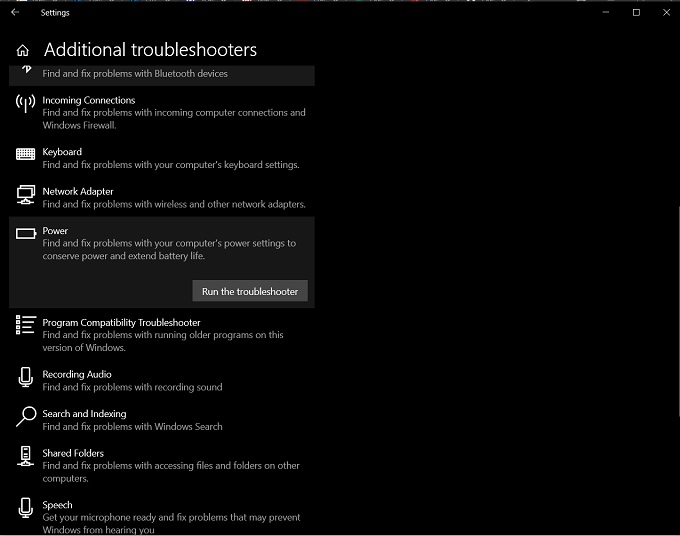Click the vertical scrollbar thumb

[x=678, y=312]
